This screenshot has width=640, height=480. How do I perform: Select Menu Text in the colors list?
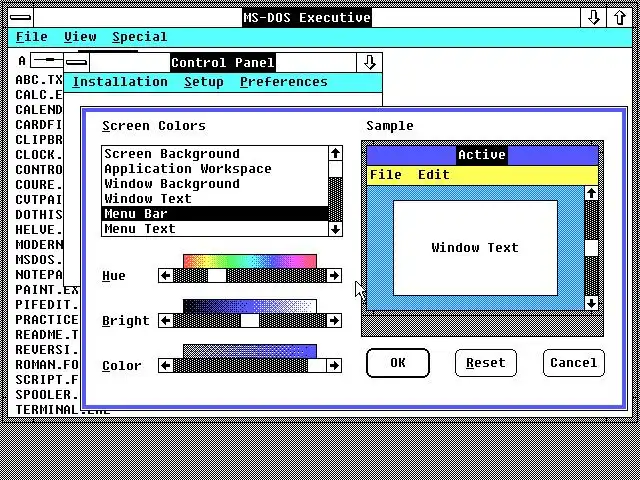(x=215, y=229)
